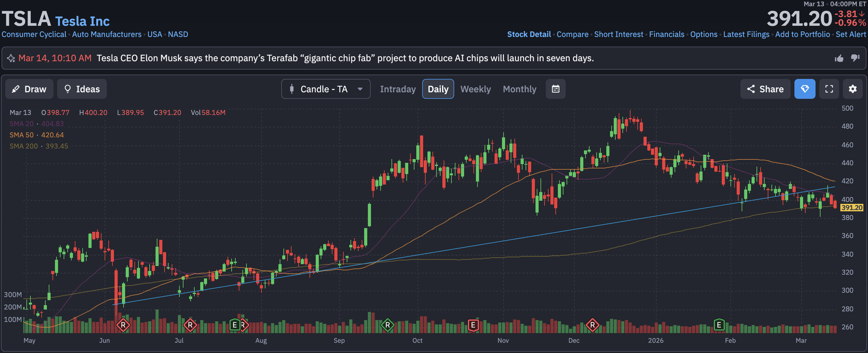Click the Add to Portfolio link
The width and height of the screenshot is (868, 353).
[802, 34]
